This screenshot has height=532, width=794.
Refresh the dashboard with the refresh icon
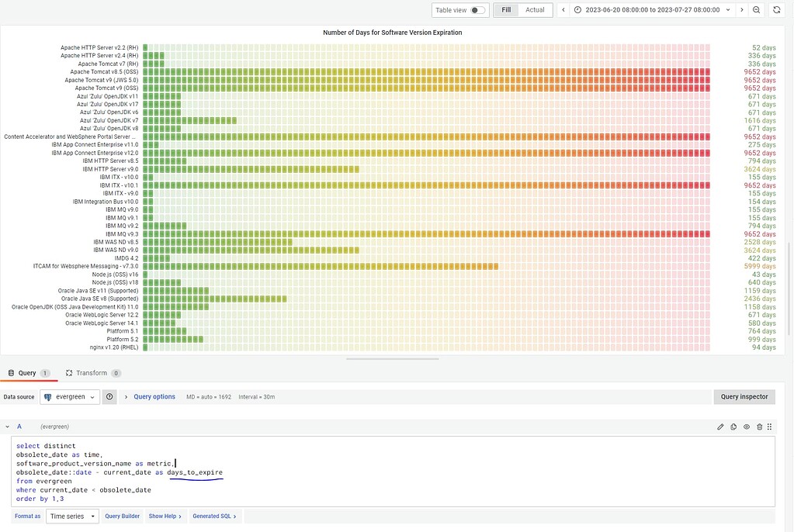[x=776, y=9]
